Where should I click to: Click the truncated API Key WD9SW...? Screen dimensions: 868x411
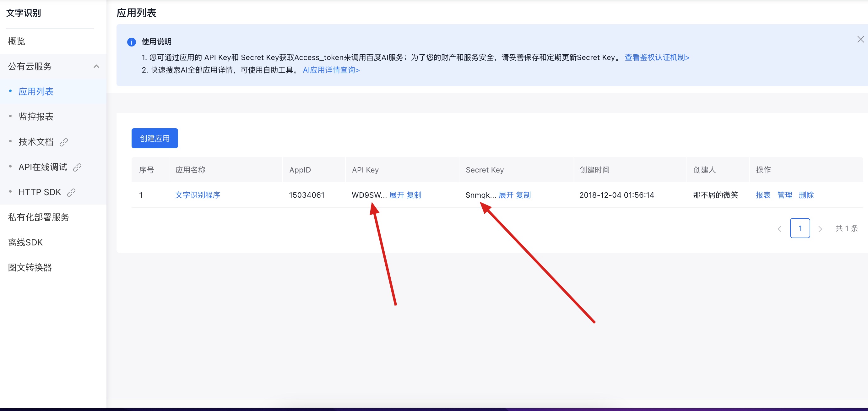pos(369,195)
